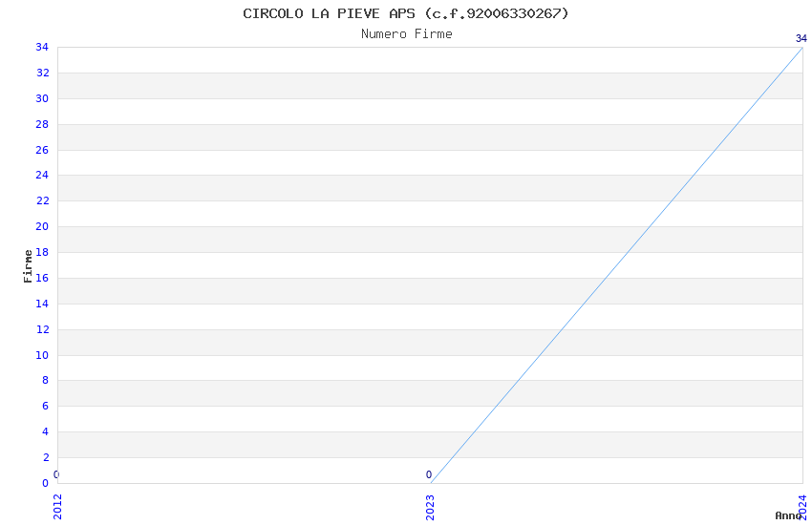
Task: Click the Anno x-axis label
Action: click(x=788, y=515)
